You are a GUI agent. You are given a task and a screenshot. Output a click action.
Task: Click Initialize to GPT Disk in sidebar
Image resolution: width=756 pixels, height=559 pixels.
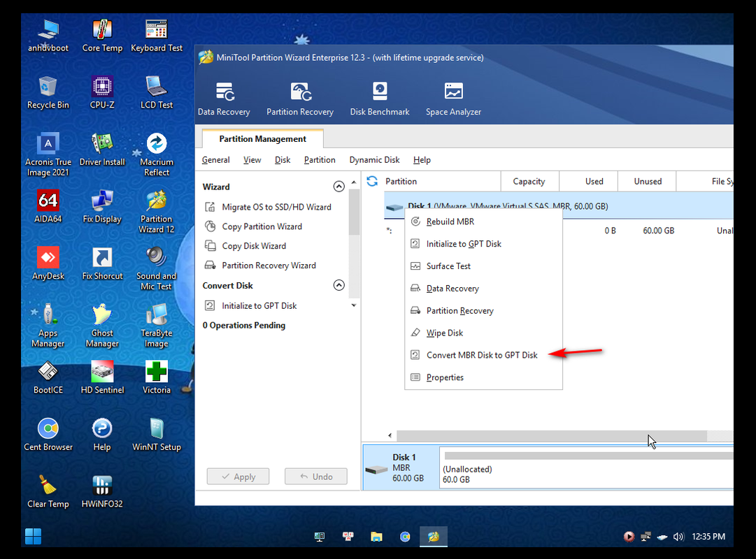pyautogui.click(x=251, y=305)
